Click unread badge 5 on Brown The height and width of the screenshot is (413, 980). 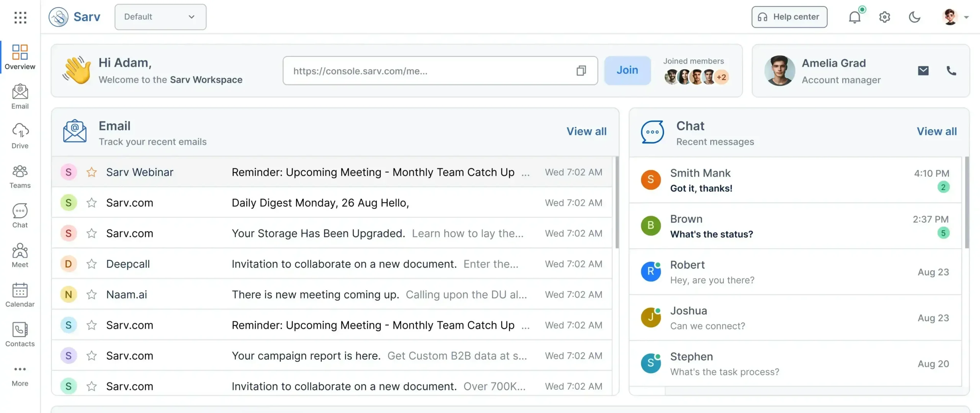pos(943,233)
